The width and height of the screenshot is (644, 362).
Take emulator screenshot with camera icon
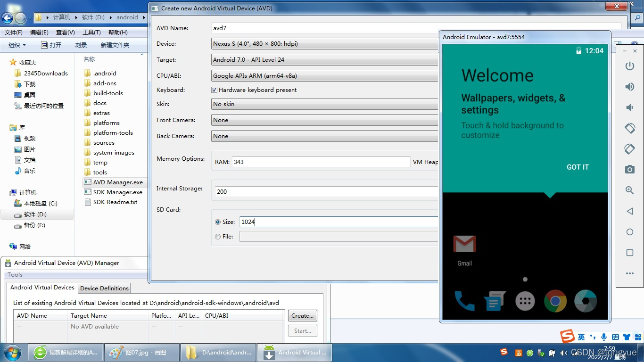coord(629,169)
